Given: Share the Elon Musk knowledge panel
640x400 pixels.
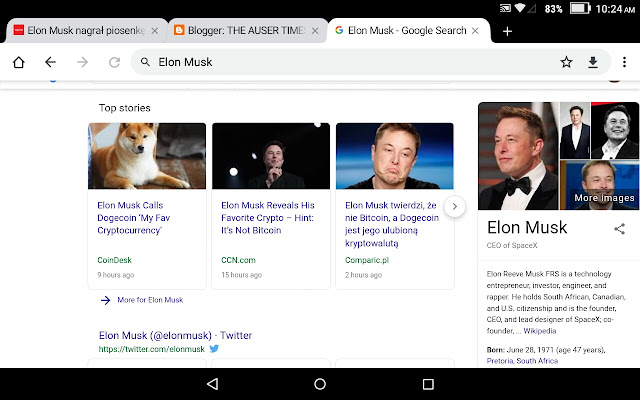Looking at the screenshot, I should pyautogui.click(x=620, y=229).
